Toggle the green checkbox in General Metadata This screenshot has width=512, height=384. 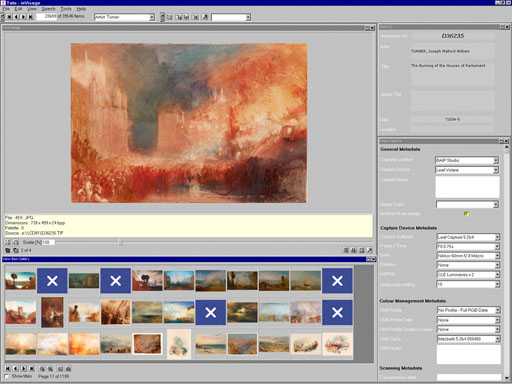pyautogui.click(x=467, y=214)
